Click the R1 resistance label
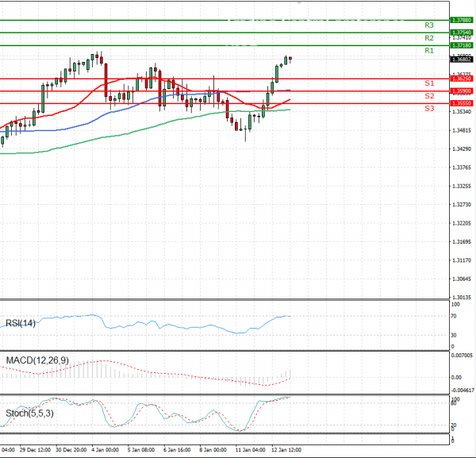This screenshot has height=458, width=476. (428, 51)
